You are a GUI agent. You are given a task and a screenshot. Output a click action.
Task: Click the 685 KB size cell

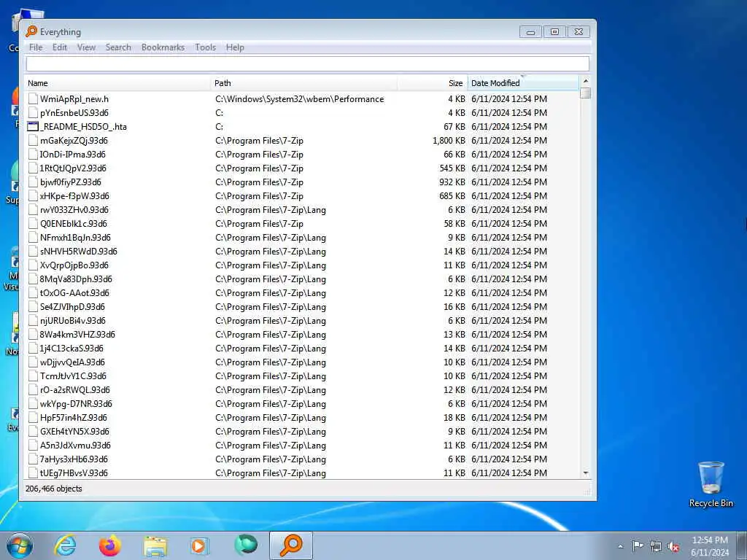tap(452, 195)
